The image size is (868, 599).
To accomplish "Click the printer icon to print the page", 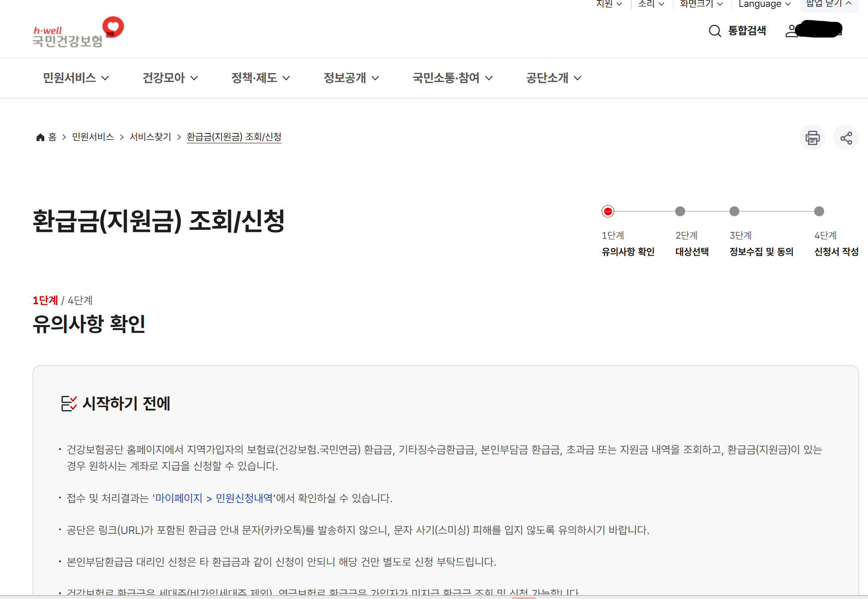I will click(812, 137).
